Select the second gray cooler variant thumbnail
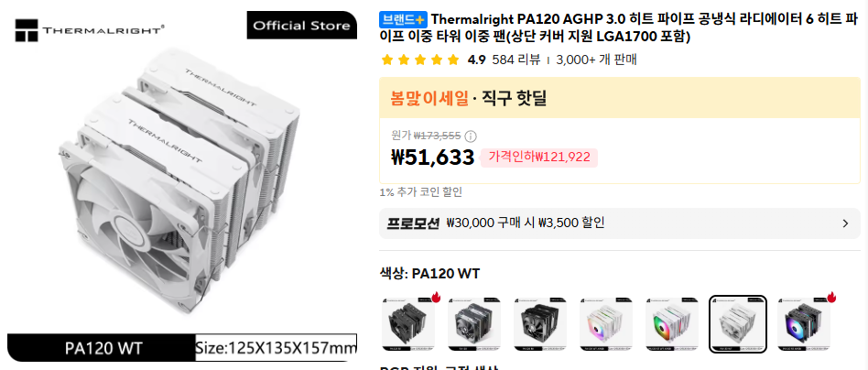Image resolution: width=868 pixels, height=370 pixels. coord(474,324)
